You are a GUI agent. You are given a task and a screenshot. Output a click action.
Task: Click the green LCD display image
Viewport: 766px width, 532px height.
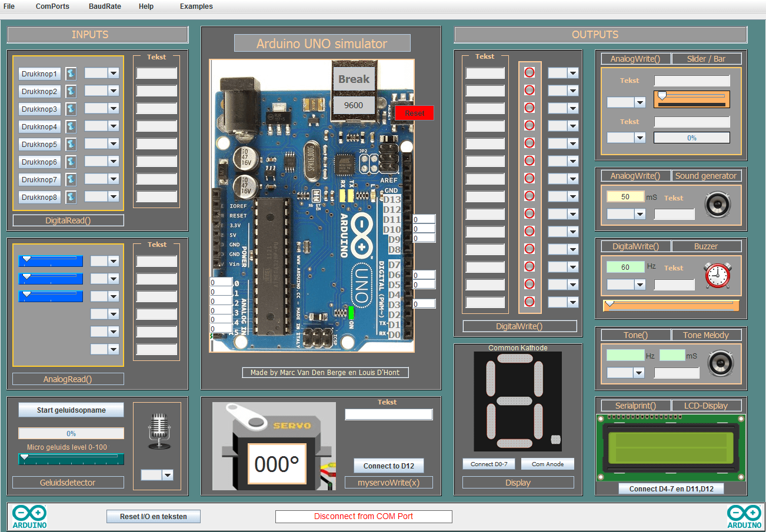[671, 447]
